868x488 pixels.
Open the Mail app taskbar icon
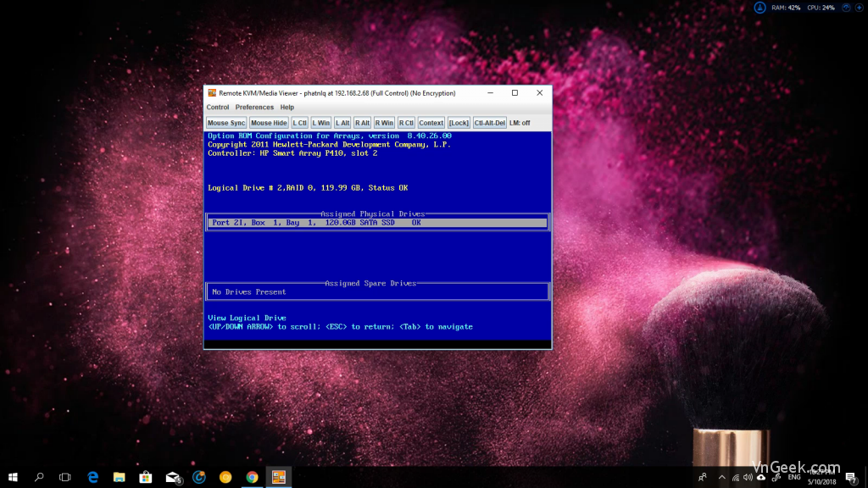click(x=172, y=477)
